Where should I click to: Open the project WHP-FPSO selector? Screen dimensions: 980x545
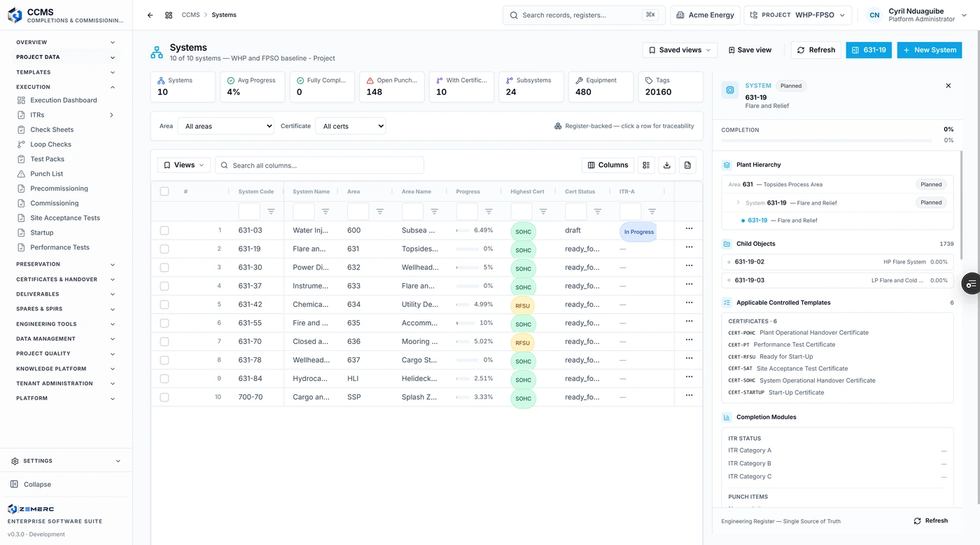point(797,15)
